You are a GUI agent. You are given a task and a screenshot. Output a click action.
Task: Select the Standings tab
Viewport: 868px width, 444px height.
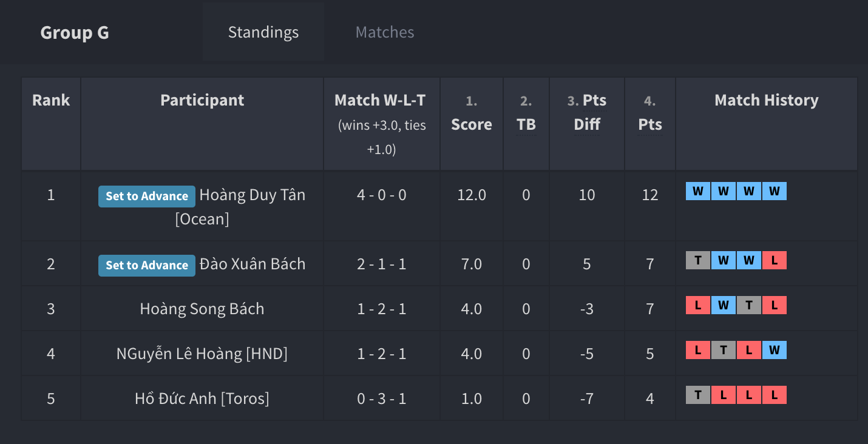pyautogui.click(x=263, y=32)
